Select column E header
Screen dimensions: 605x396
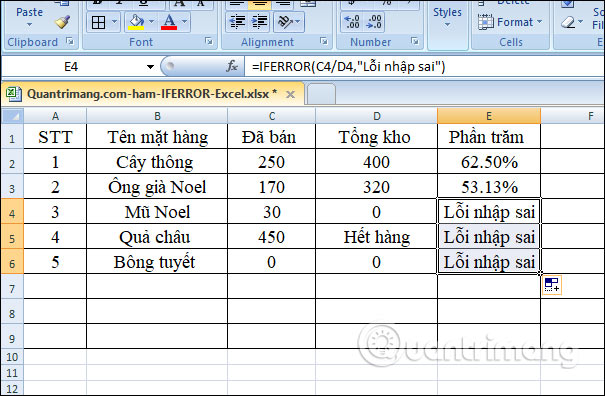489,116
